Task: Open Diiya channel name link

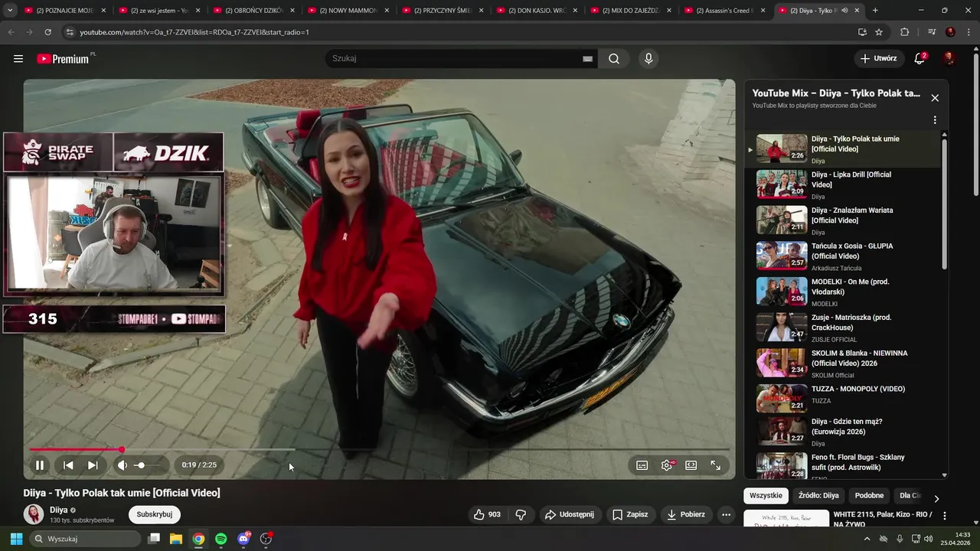Action: (x=59, y=510)
